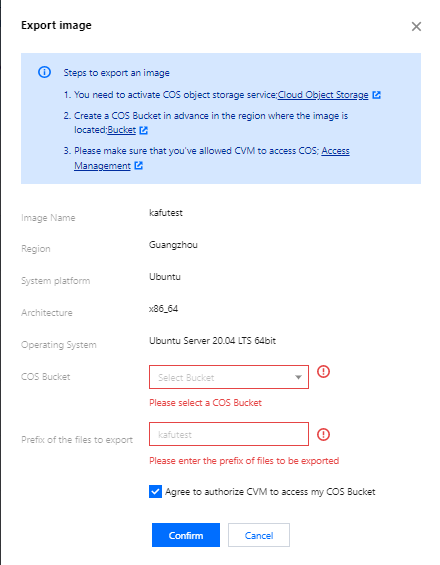The image size is (440, 565).
Task: Cancel the image export
Action: [259, 535]
